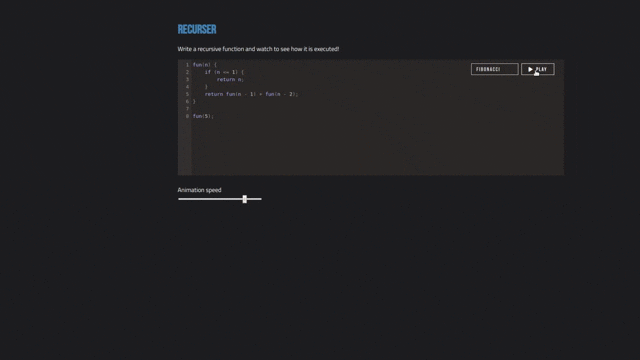Click the blank area below the code
The width and height of the screenshot is (640, 360).
pyautogui.click(x=378, y=147)
